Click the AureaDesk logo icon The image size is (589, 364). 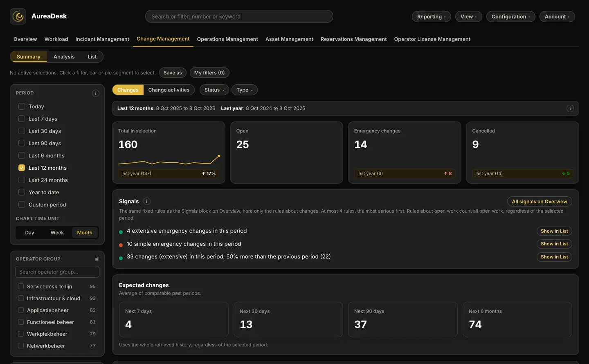(x=18, y=16)
